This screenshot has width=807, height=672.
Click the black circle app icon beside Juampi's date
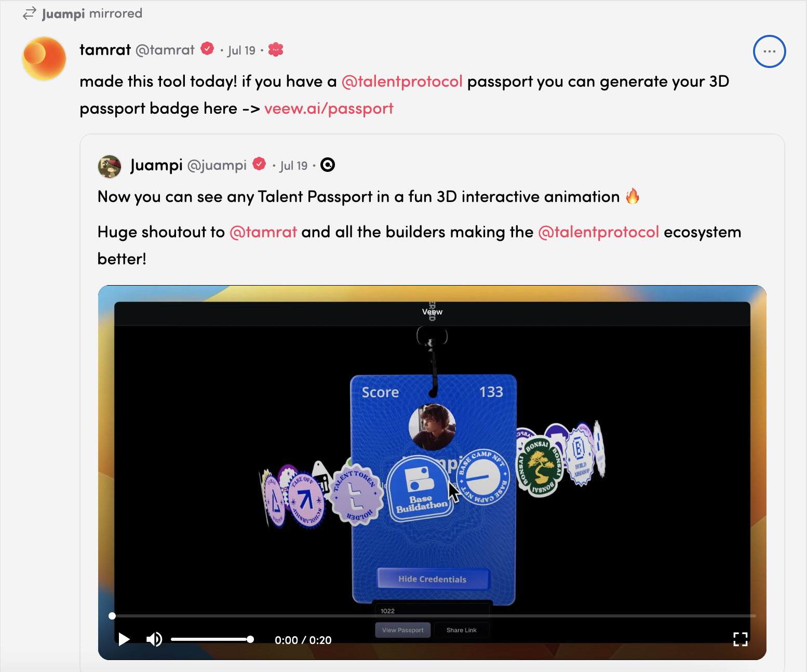coord(328,165)
